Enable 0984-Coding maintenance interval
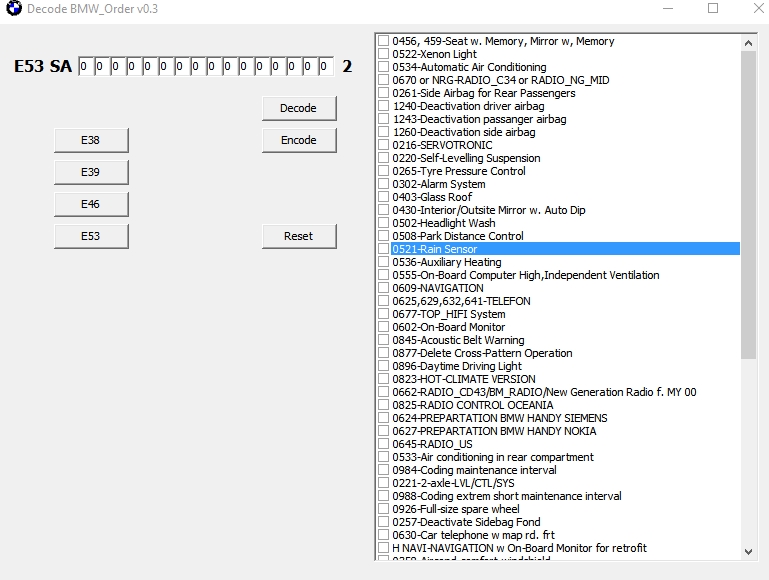This screenshot has width=769, height=580. point(384,470)
